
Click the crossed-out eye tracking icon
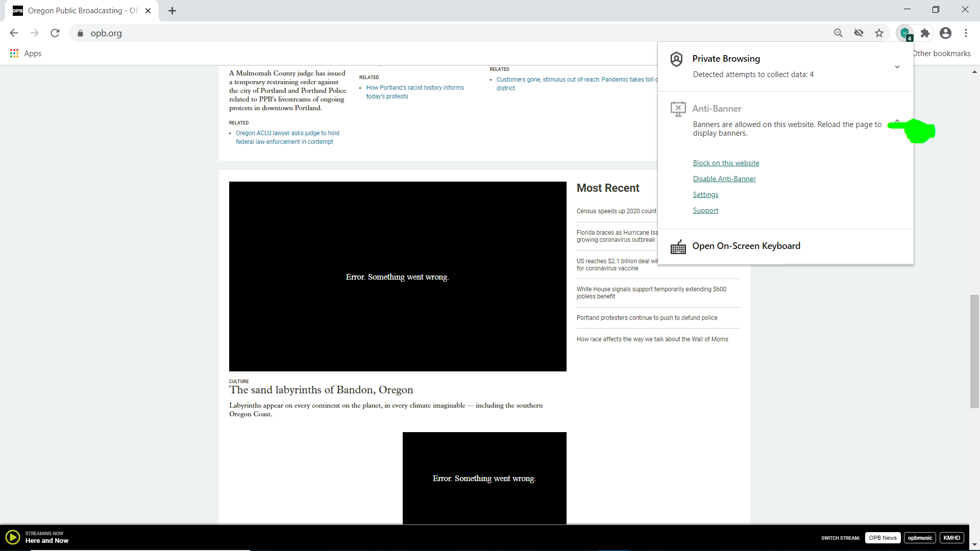click(859, 33)
